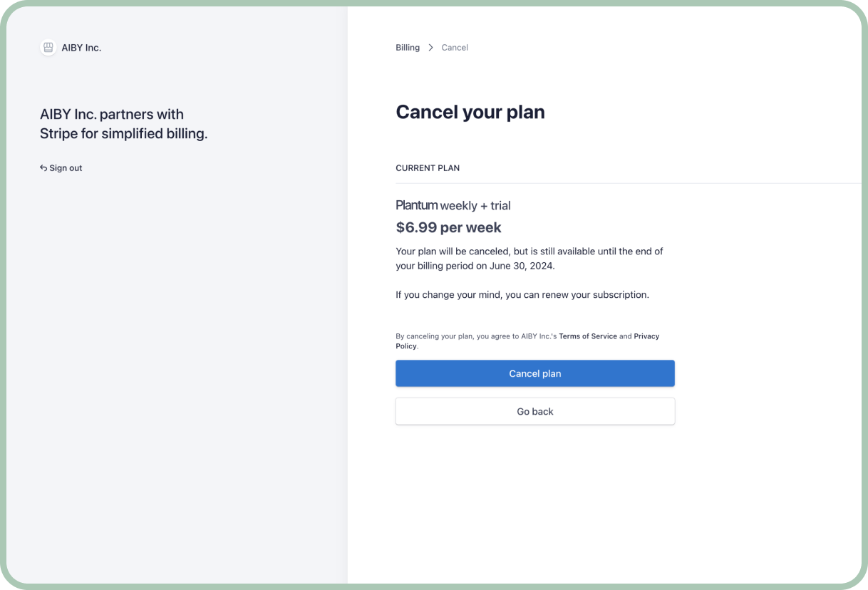Click the AIBY Inc. storefront icon
868x590 pixels.
pyautogui.click(x=48, y=48)
